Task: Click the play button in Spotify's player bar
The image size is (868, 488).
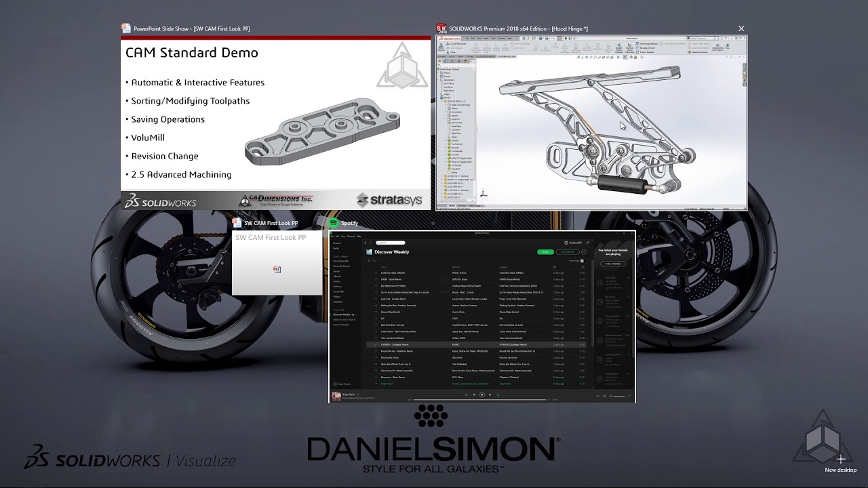Action: pyautogui.click(x=482, y=394)
